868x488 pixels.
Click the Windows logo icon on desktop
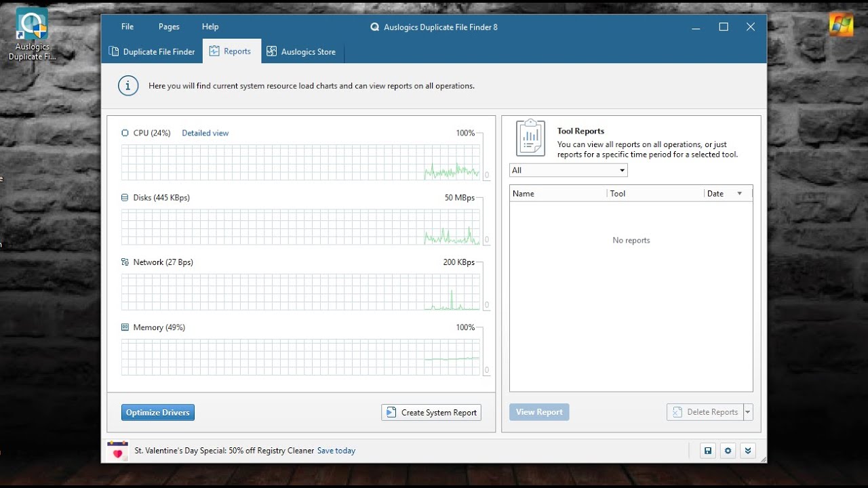(841, 24)
